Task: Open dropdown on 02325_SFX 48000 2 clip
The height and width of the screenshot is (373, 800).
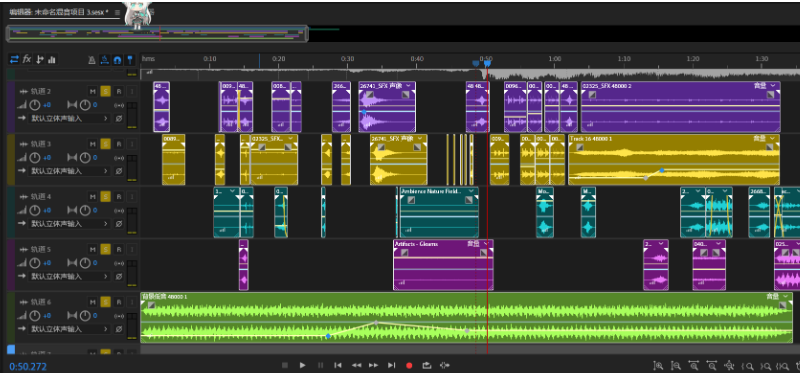Action: 773,86
